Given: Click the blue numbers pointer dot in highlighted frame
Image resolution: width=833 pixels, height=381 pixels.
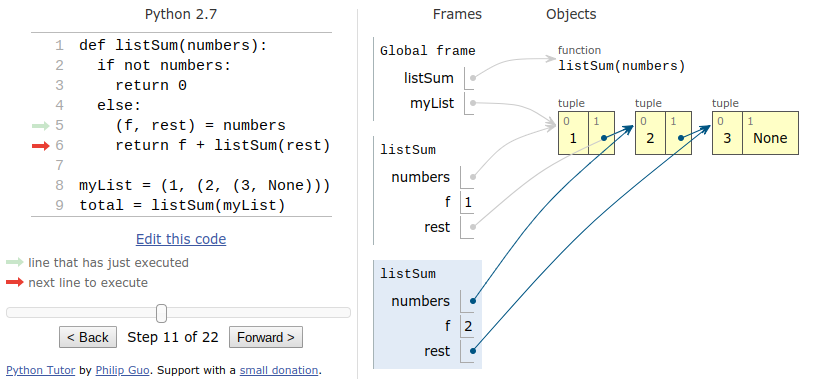Looking at the screenshot, I should [473, 301].
